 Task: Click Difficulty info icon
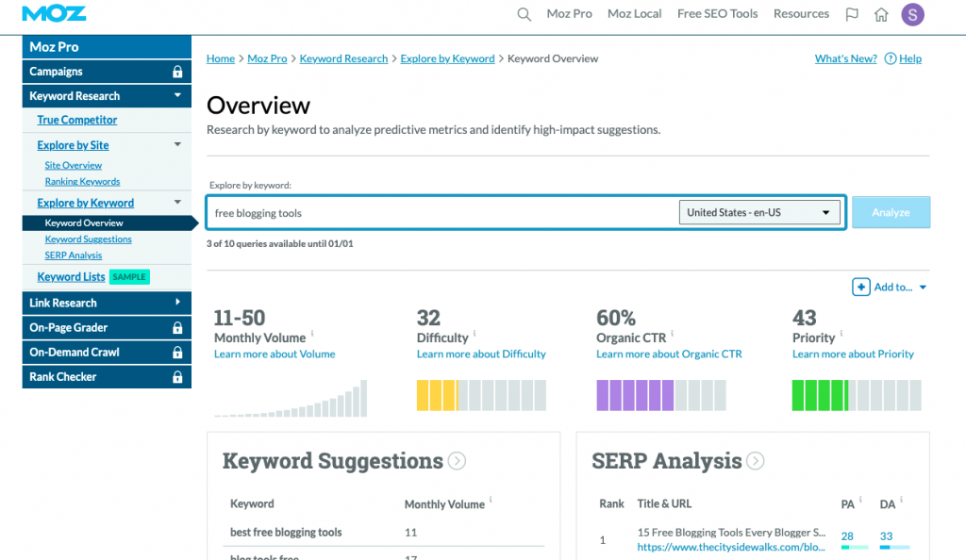pyautogui.click(x=475, y=333)
